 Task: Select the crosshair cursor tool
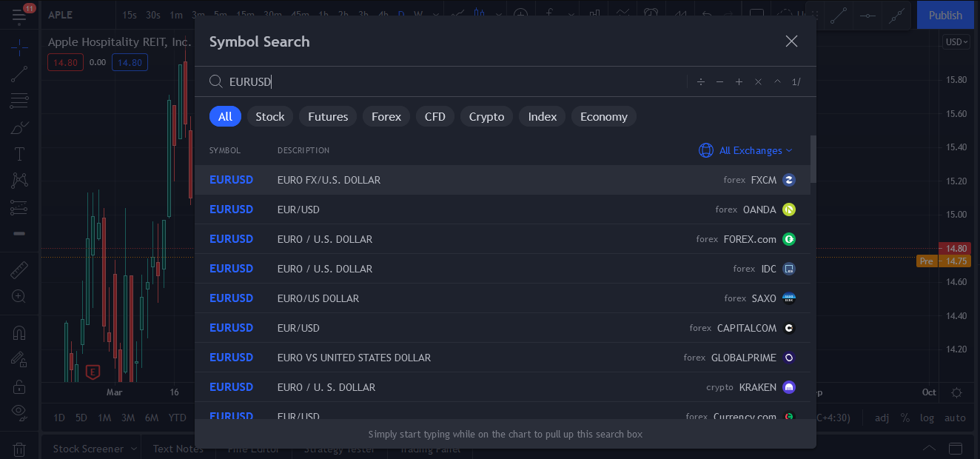(x=19, y=49)
